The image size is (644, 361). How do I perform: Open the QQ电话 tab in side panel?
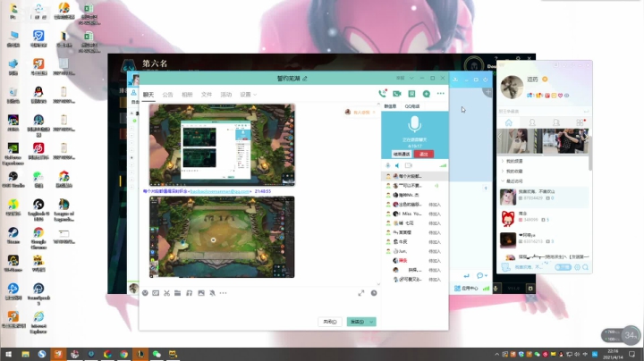point(412,106)
